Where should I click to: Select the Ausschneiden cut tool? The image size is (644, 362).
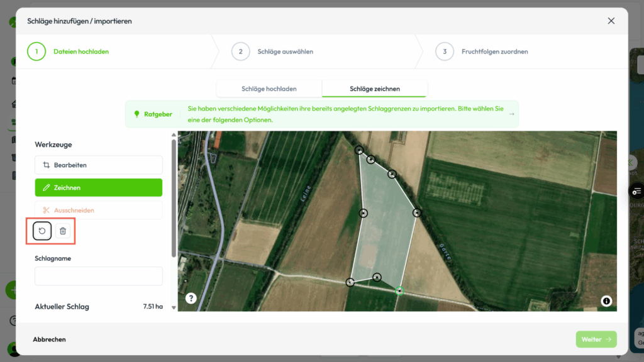[99, 210]
